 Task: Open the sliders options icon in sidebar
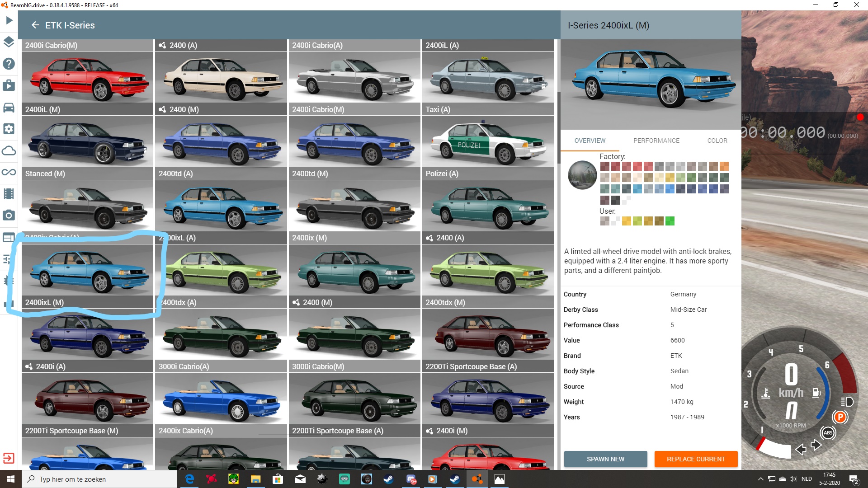[7, 259]
